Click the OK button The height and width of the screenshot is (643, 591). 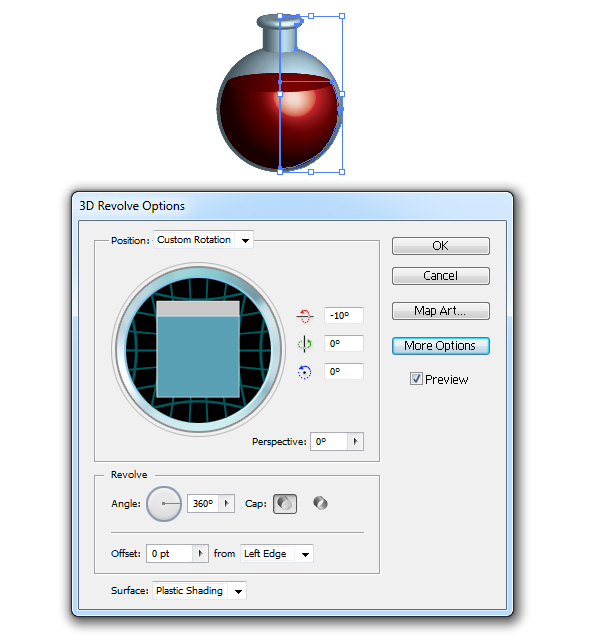click(x=440, y=246)
